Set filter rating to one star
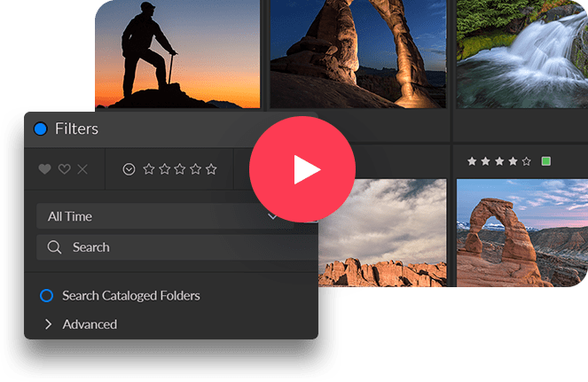588x382 pixels. tap(149, 169)
